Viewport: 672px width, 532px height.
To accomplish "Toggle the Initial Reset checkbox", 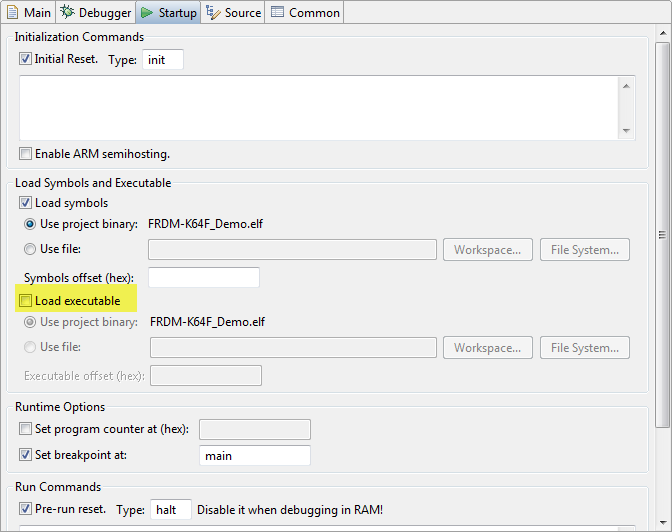I will (25, 59).
